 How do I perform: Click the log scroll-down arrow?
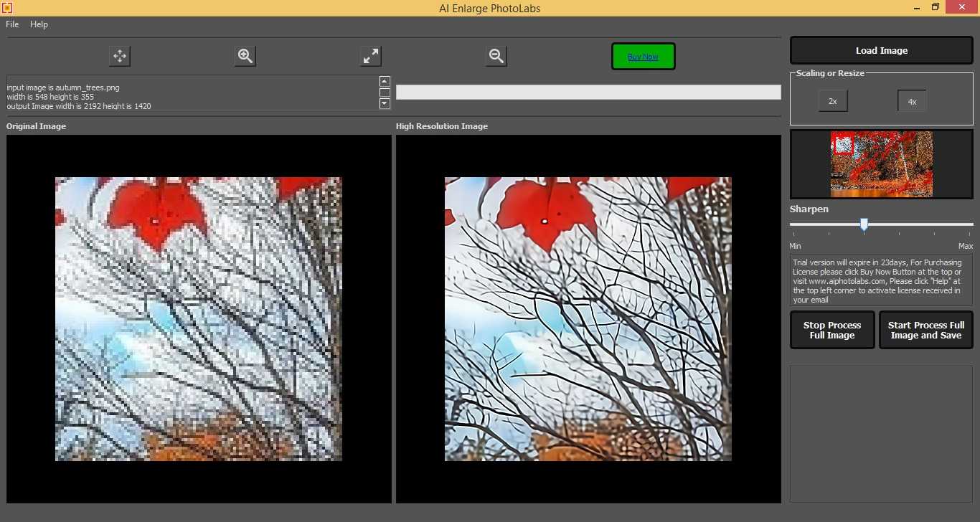point(385,103)
